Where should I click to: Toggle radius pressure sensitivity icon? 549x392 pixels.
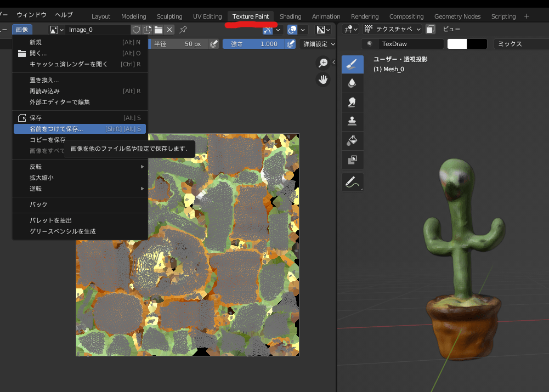[213, 44]
